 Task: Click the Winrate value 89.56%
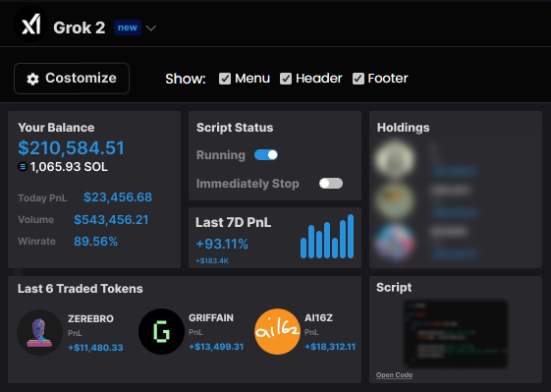[x=95, y=242]
